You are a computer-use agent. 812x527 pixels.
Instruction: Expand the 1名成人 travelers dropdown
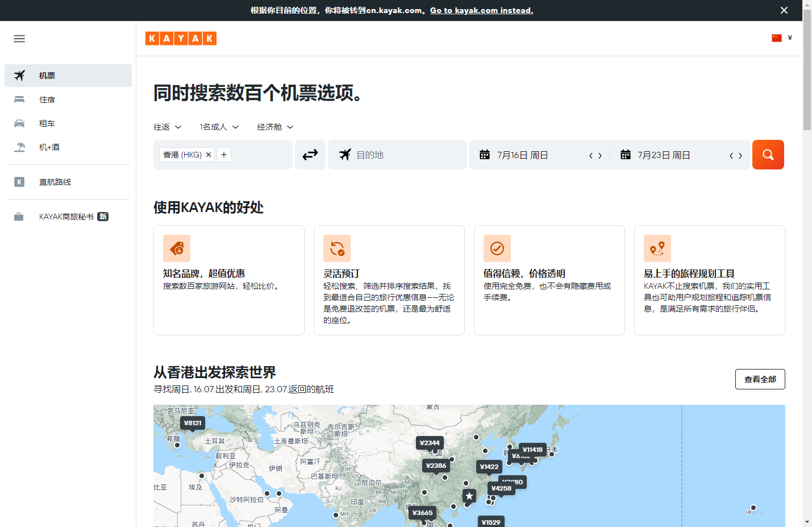click(x=219, y=127)
